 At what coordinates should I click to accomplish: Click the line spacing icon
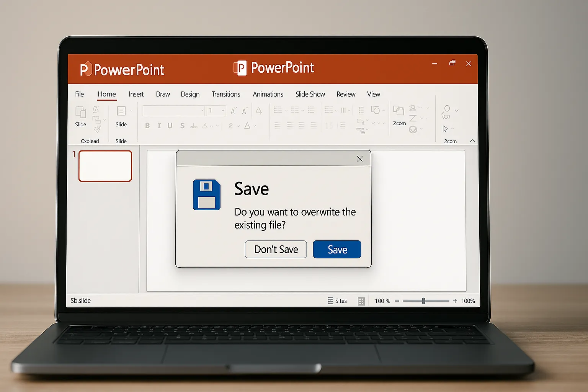329,110
